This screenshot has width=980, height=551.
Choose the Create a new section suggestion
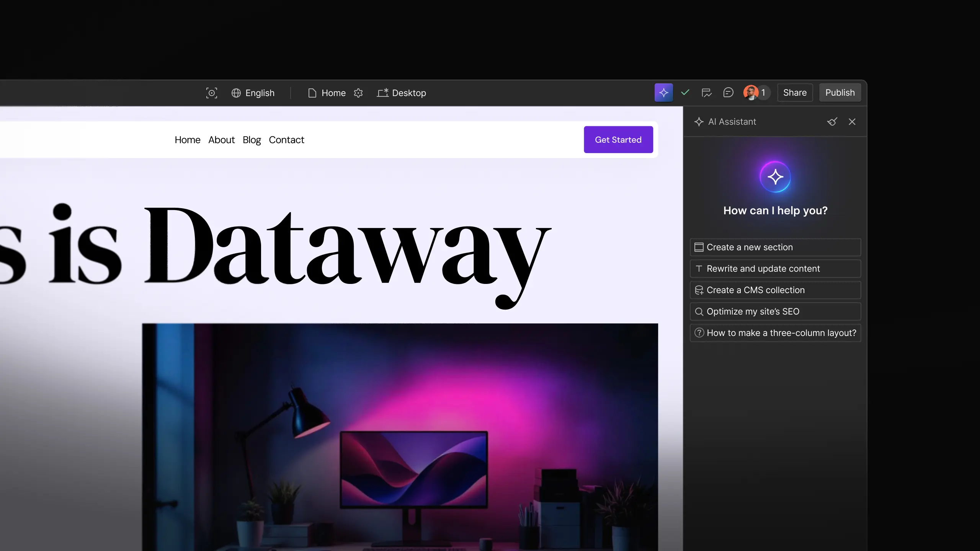coord(775,247)
